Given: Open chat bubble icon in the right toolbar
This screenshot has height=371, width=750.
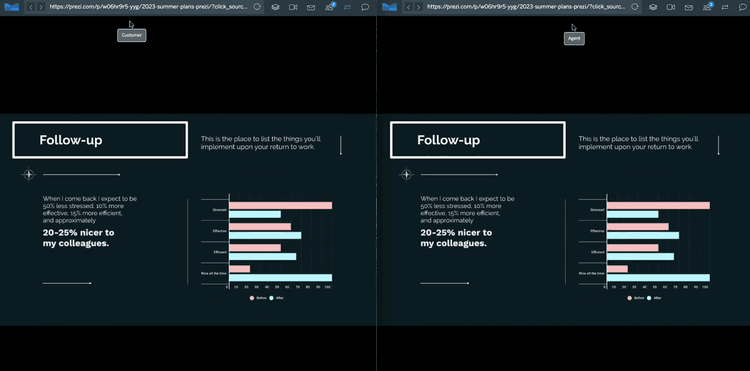Looking at the screenshot, I should click(743, 7).
